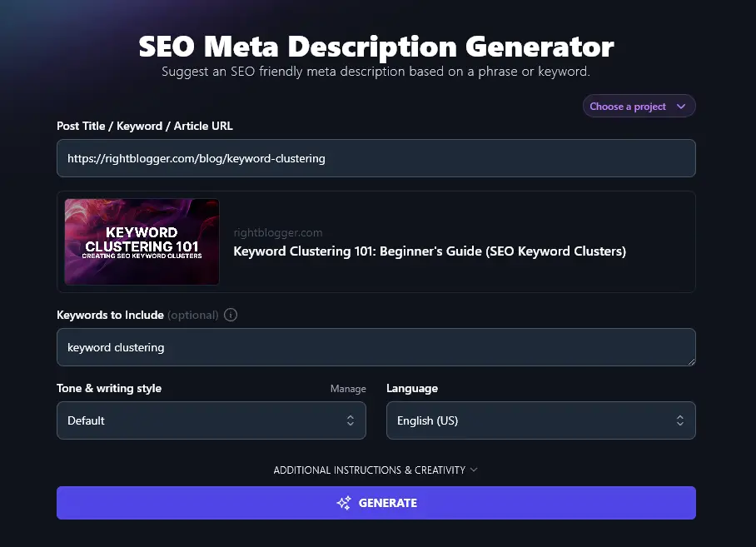This screenshot has width=756, height=547.
Task: Open the Choose a project dropdown
Action: tap(639, 107)
